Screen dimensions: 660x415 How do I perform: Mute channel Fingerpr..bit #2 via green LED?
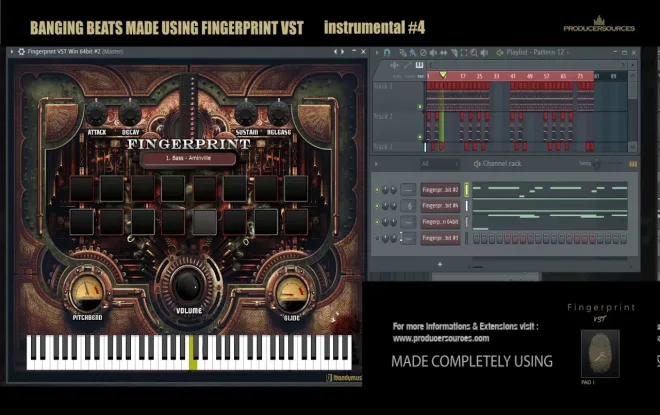point(377,190)
